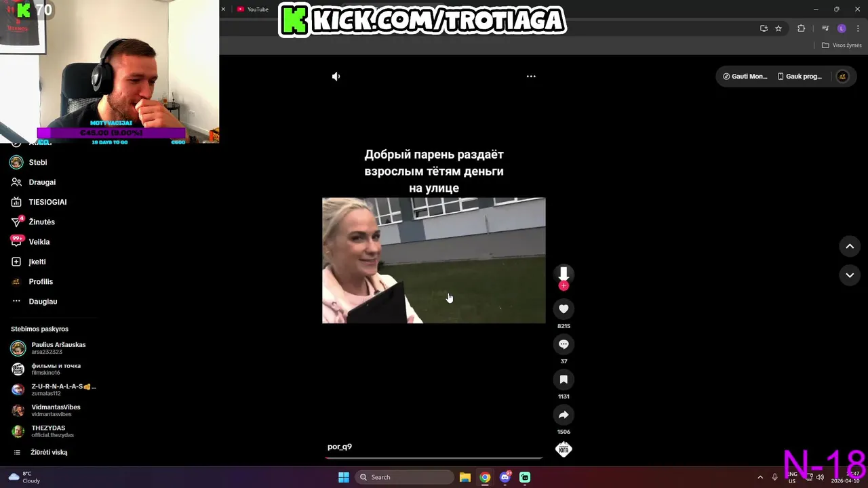Bookmark the video with 1131 saves
Image resolution: width=868 pixels, height=488 pixels.
click(x=564, y=380)
